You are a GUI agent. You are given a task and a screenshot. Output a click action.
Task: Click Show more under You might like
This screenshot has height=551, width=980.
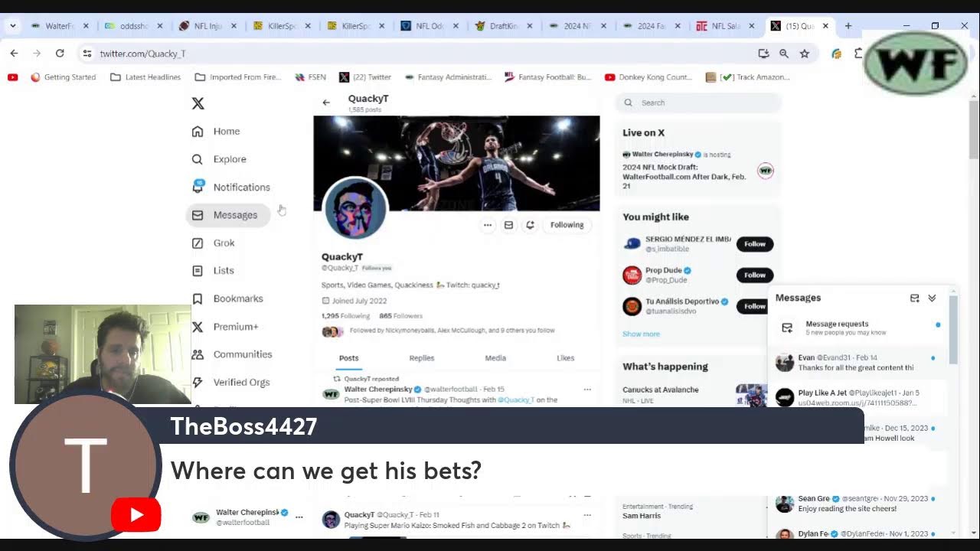(641, 334)
